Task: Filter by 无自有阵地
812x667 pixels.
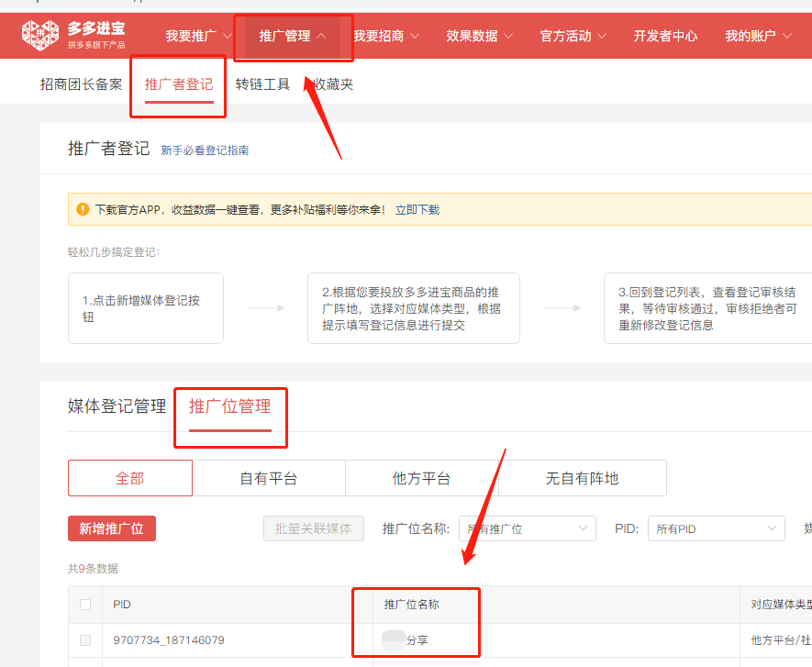Action: (x=582, y=478)
